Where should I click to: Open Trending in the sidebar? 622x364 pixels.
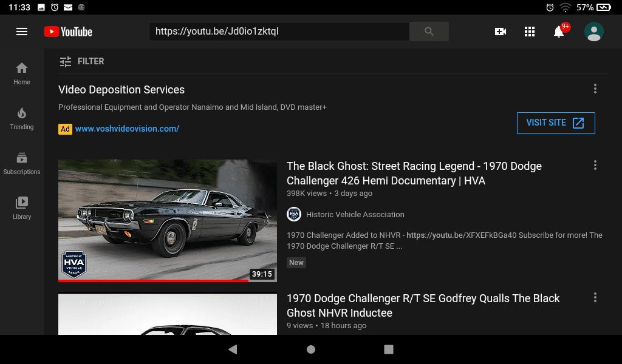(x=22, y=118)
